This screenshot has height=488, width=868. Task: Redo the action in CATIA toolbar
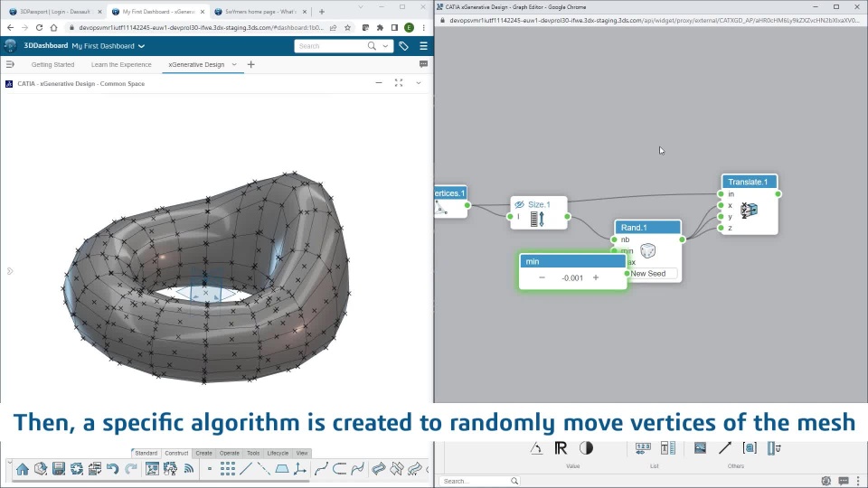pyautogui.click(x=130, y=469)
